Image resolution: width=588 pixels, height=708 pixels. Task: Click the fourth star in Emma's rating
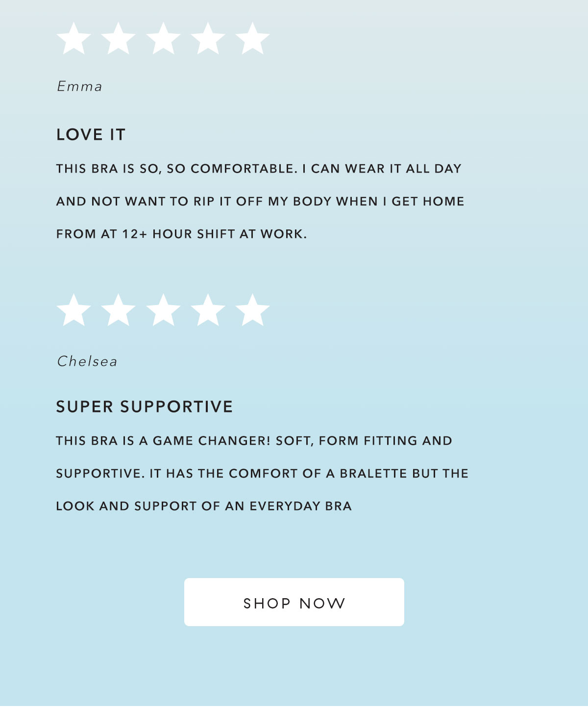point(208,38)
